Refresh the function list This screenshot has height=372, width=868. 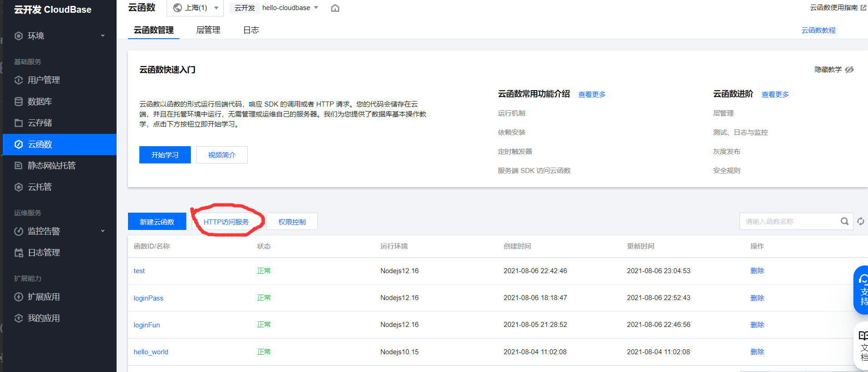[861, 221]
